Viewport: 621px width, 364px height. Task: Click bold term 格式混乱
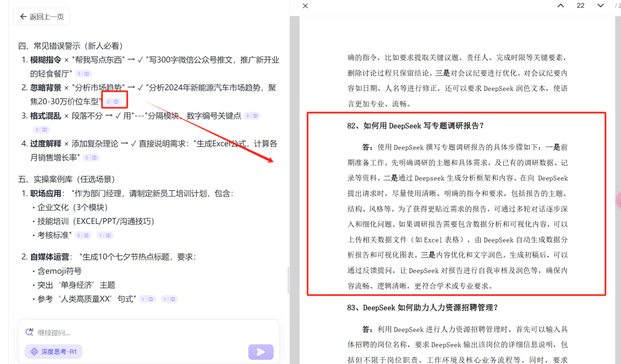45,116
